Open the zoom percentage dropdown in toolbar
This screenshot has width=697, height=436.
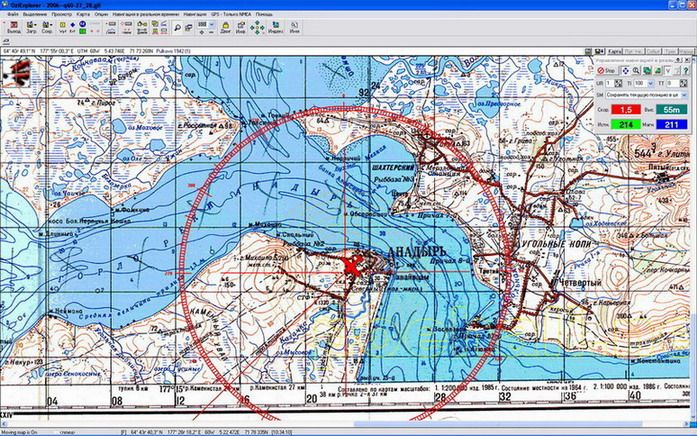click(x=212, y=24)
